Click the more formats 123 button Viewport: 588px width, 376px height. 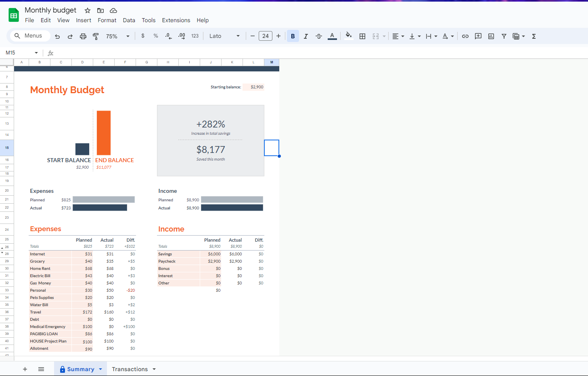(195, 36)
